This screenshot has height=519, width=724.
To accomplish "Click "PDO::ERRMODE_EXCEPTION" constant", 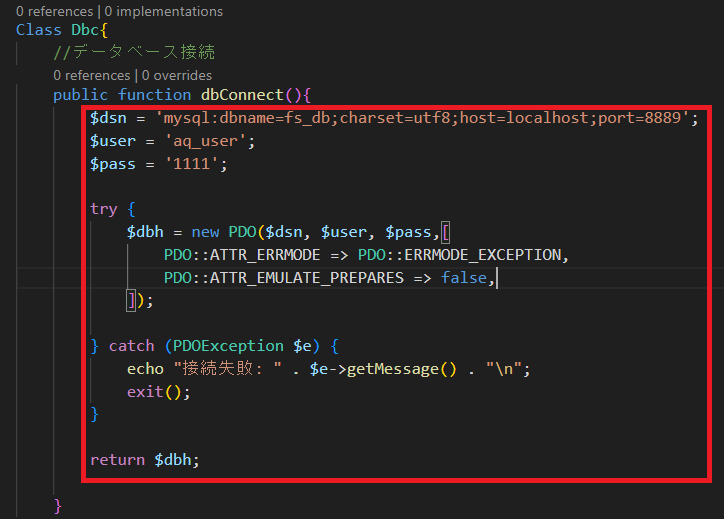I will 460,255.
